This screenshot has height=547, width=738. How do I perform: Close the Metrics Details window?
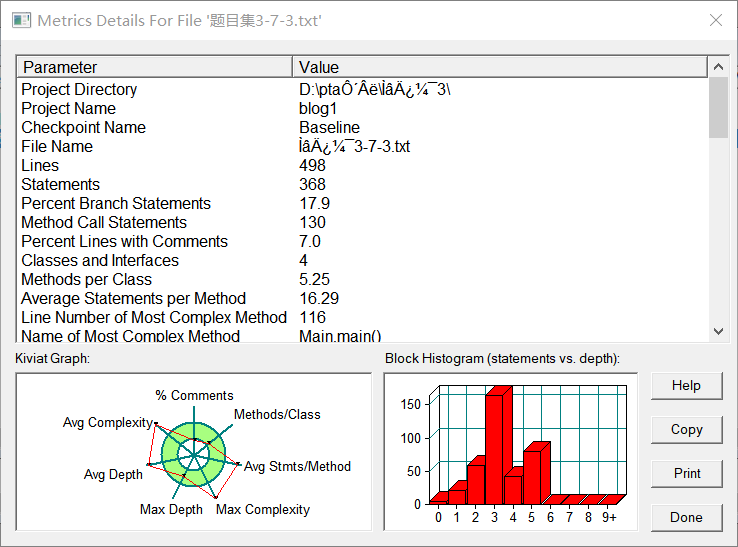[x=716, y=20]
